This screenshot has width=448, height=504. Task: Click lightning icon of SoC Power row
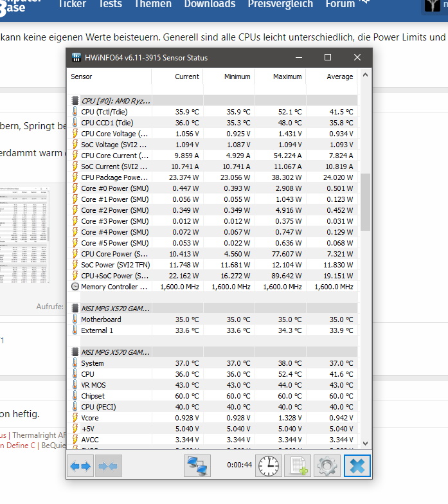pyautogui.click(x=75, y=265)
